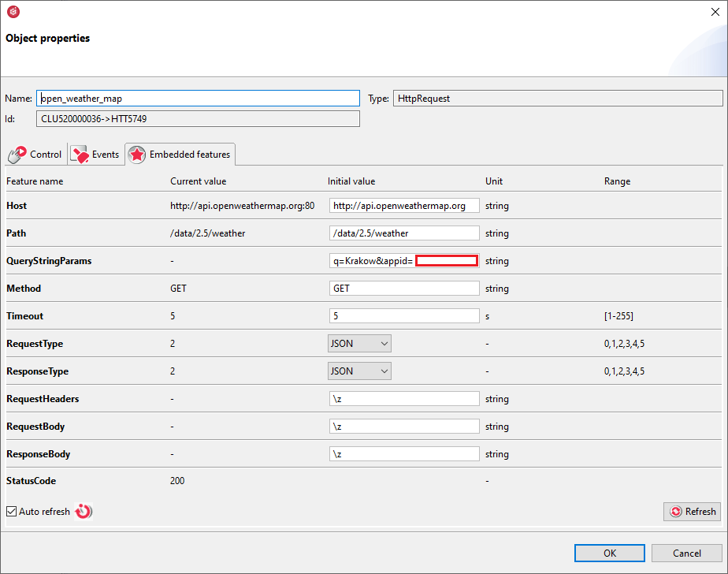Open the RequestType JSON dropdown
The height and width of the screenshot is (574, 728).
tap(360, 344)
